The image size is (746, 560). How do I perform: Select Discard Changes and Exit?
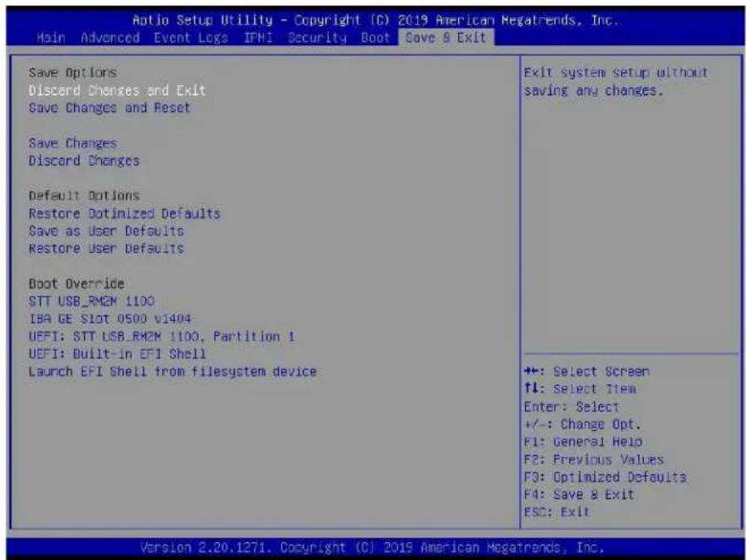[117, 90]
